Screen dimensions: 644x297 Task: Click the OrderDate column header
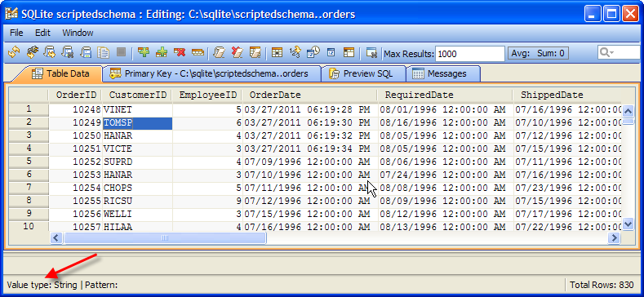point(310,95)
